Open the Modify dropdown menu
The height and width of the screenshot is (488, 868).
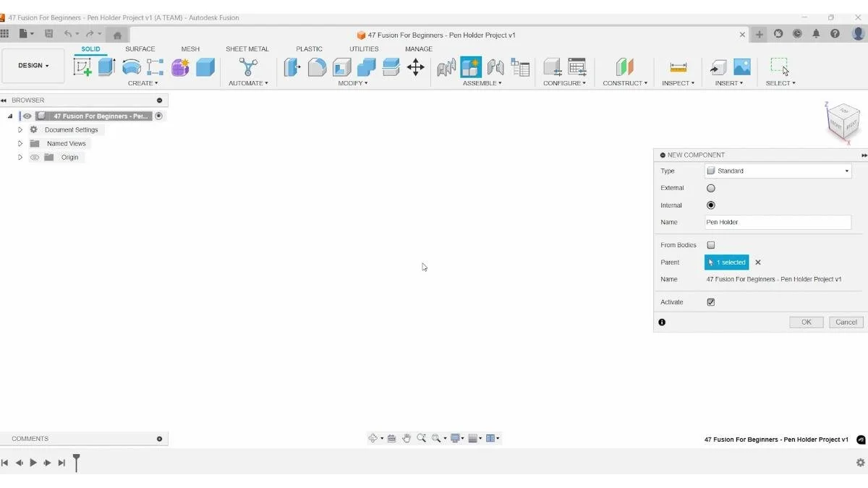click(x=352, y=83)
